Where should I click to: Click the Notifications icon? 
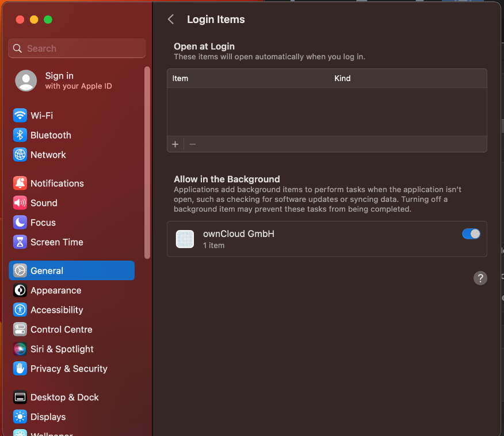tap(20, 183)
